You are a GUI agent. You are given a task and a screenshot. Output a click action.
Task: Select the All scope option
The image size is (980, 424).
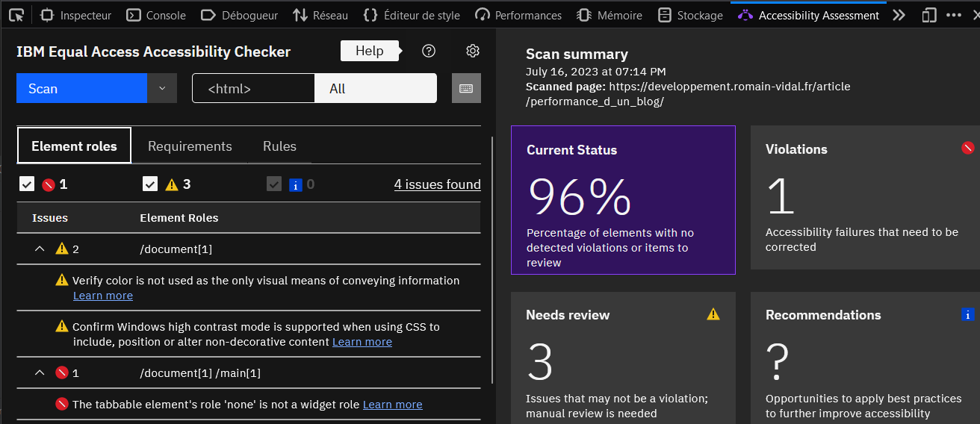pos(375,88)
